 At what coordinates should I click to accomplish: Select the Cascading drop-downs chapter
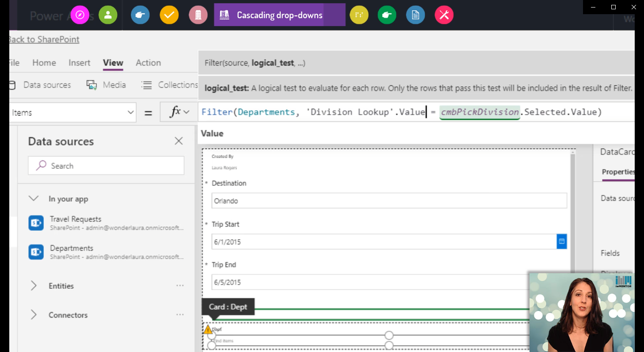click(279, 15)
